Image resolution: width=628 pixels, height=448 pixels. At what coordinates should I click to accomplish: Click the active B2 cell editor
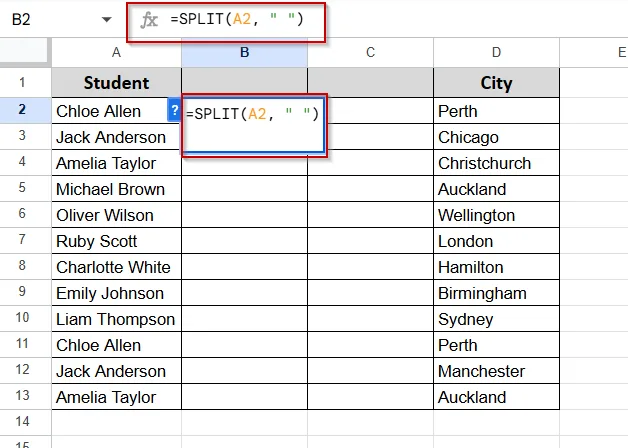253,125
